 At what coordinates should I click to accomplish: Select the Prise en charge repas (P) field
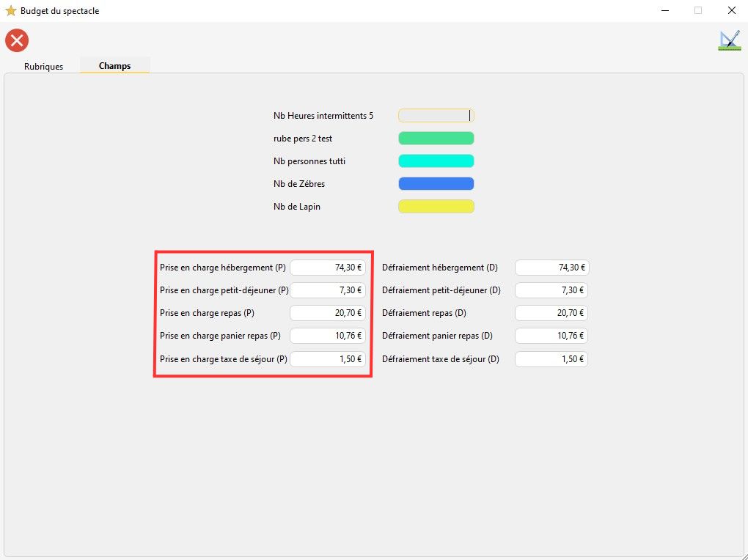pos(328,313)
